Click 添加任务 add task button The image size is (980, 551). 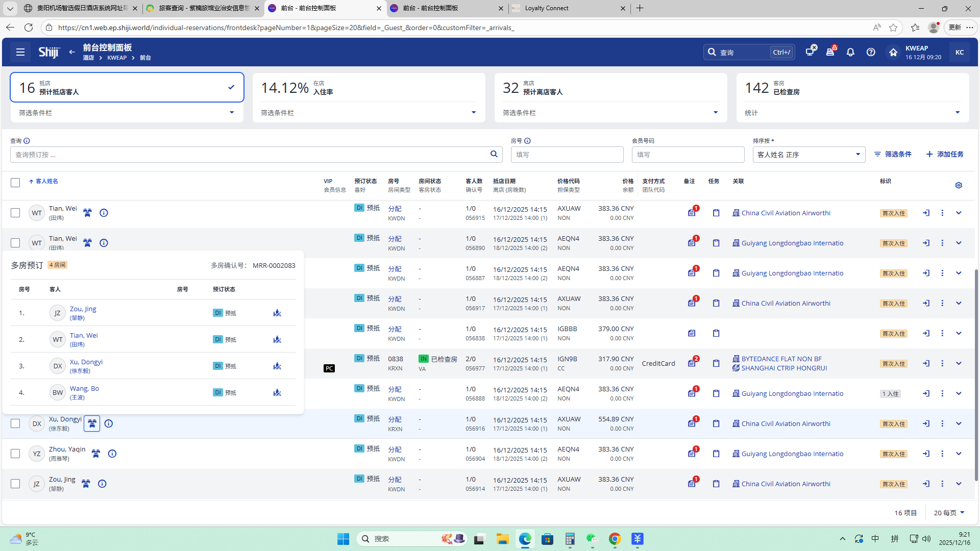click(x=945, y=154)
